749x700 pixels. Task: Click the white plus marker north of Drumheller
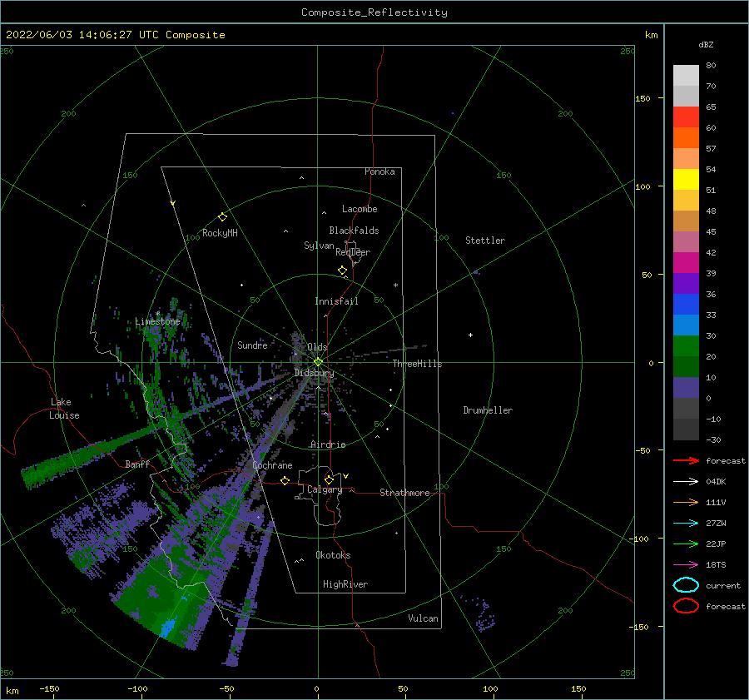(470, 335)
